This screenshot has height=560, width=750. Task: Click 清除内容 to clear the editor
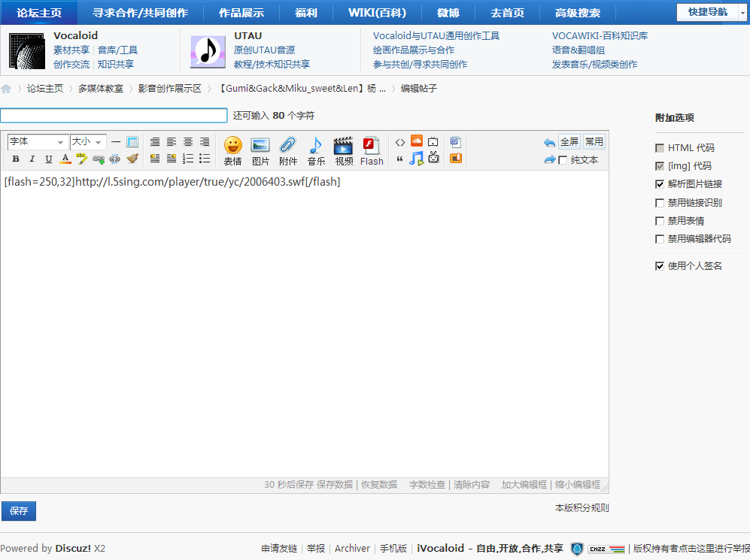472,485
